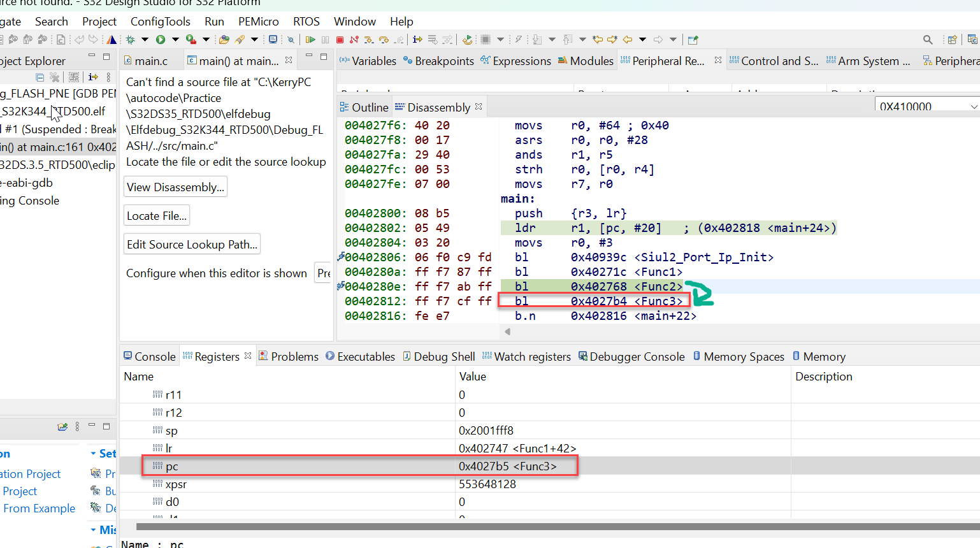Click the View Disassembly button
This screenshot has width=980, height=548.
point(175,186)
